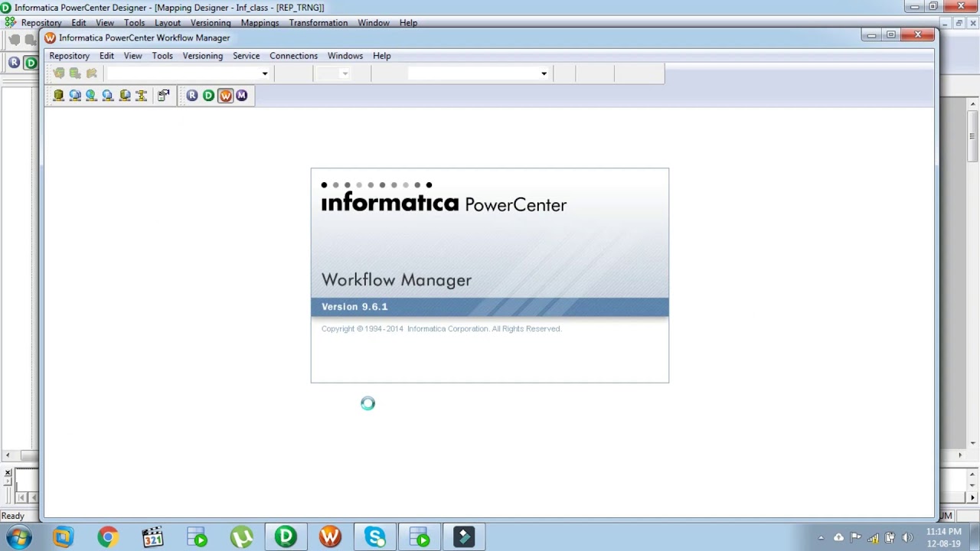Viewport: 980px width, 551px height.
Task: Minimize the Workflow Manager window
Action: click(x=871, y=34)
